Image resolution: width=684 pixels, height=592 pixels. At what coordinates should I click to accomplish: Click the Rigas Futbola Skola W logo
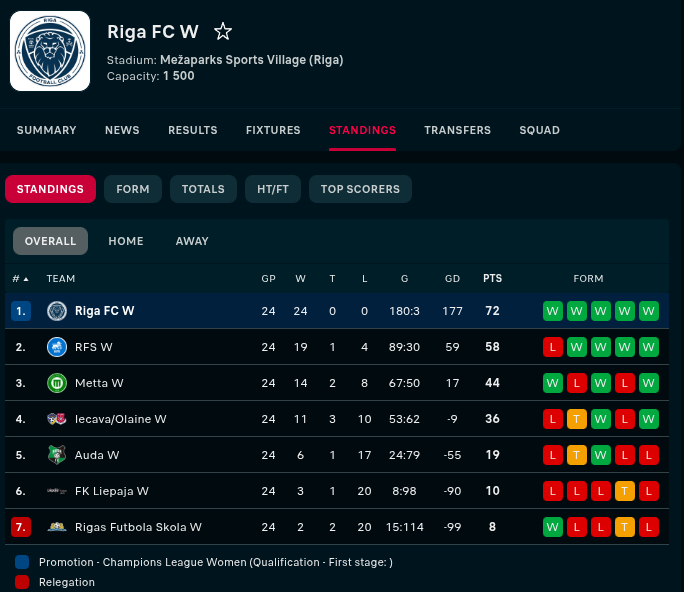coord(57,527)
